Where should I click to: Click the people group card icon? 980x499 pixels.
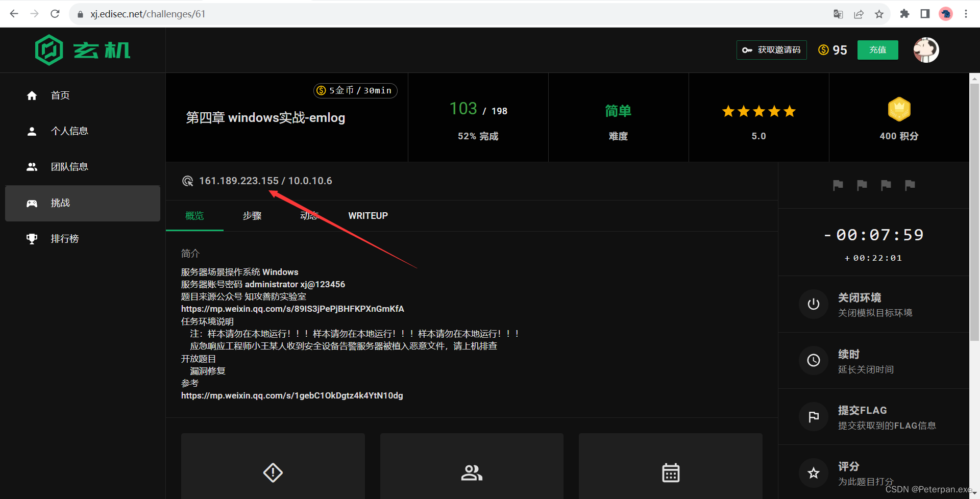(x=472, y=473)
